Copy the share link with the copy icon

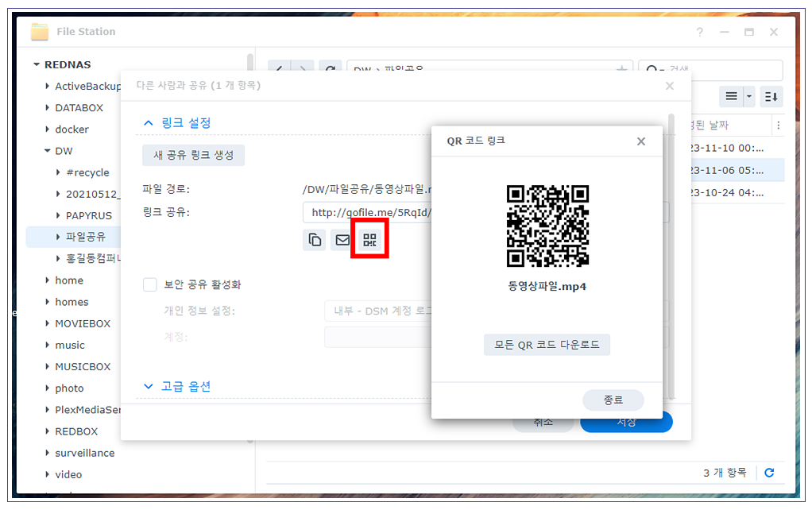[315, 240]
